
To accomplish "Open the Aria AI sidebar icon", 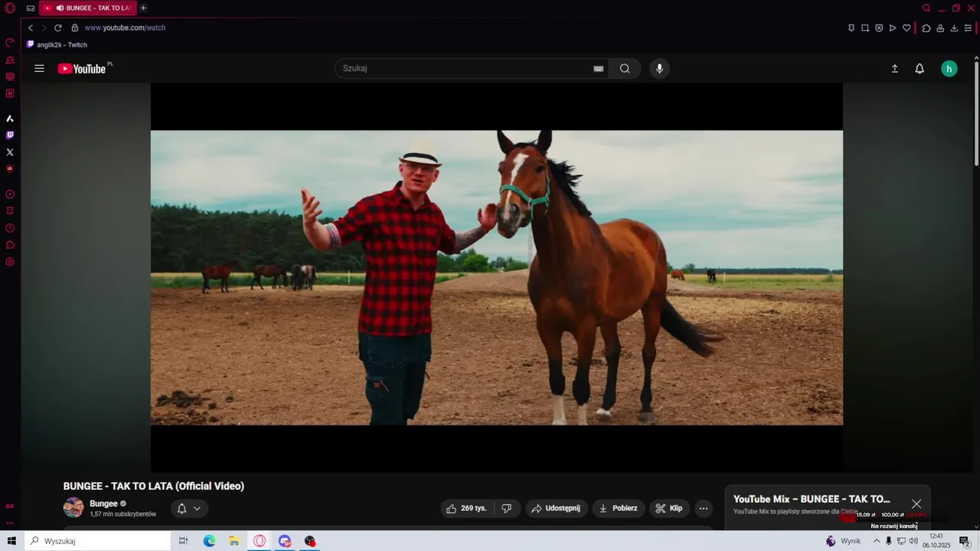I will 10,119.
